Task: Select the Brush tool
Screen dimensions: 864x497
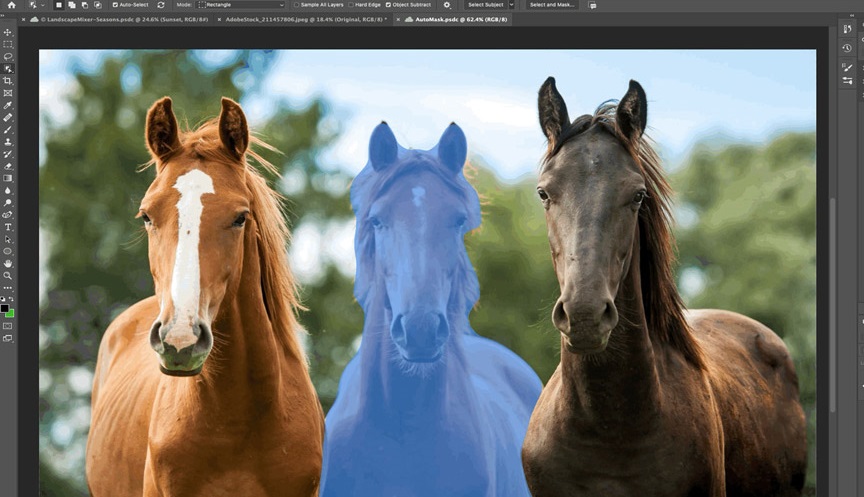Action: pyautogui.click(x=8, y=130)
